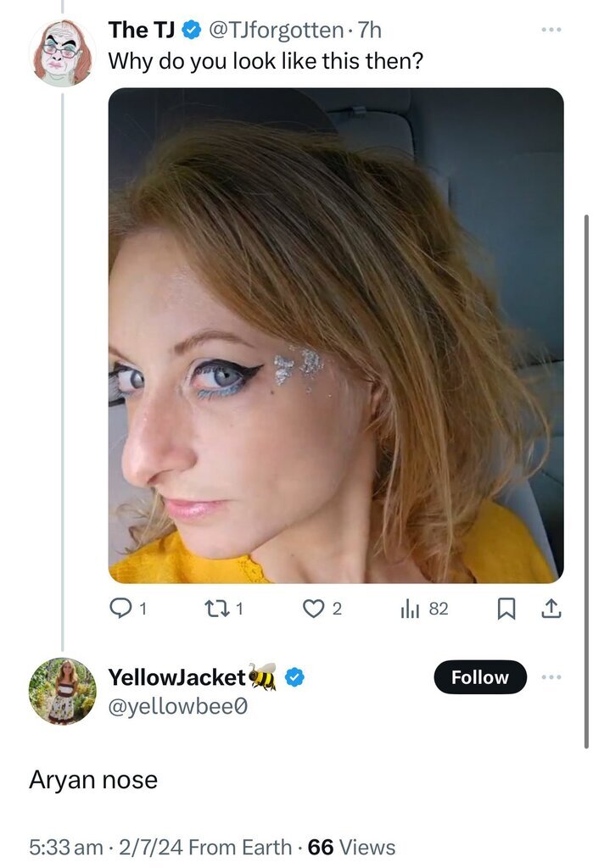Like the tweet with heart icon
This screenshot has width=593, height=868.
coord(314,609)
